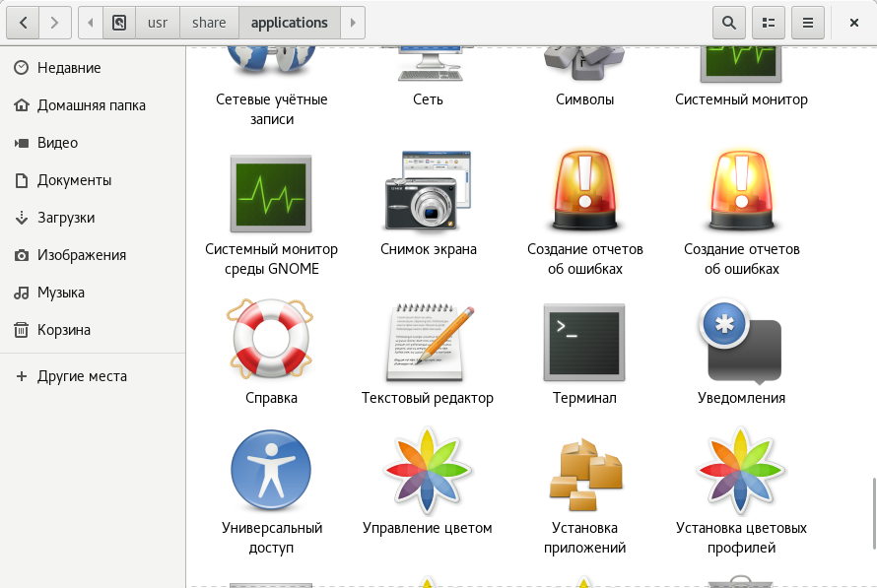Switch to list view using the view button

point(769,23)
